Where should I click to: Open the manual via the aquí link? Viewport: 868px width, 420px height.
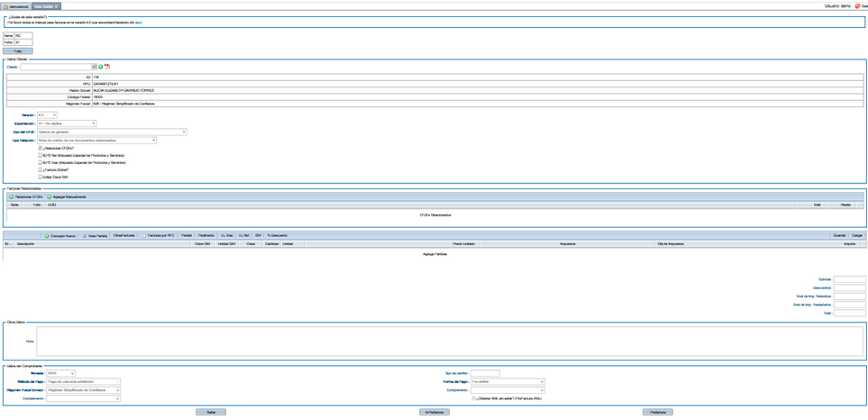[x=139, y=22]
